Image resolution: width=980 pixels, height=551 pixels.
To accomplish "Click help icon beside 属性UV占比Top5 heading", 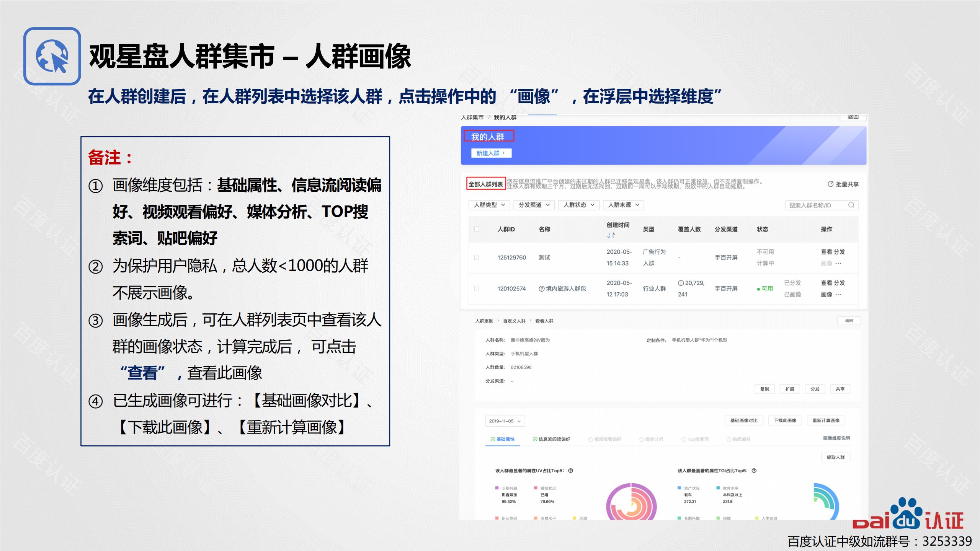I will (571, 471).
